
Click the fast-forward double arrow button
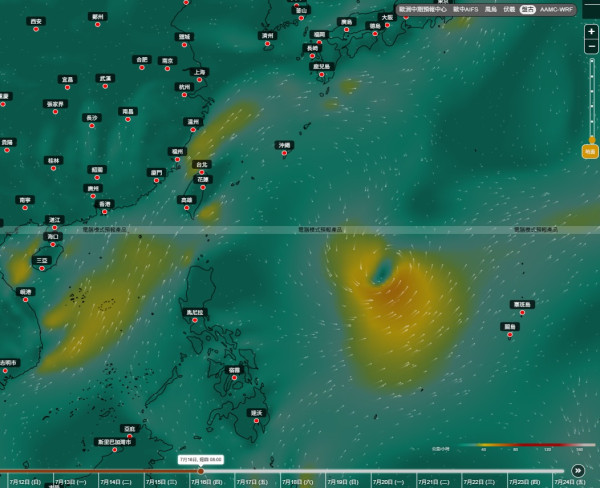578,470
